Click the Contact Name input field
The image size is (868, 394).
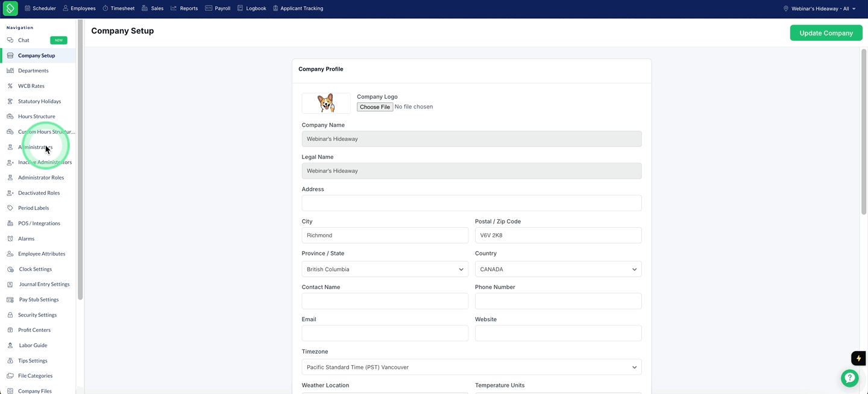pyautogui.click(x=385, y=301)
